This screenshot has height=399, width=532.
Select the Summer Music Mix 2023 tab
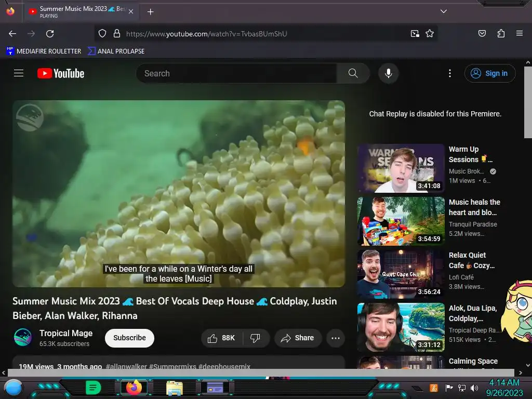tap(81, 11)
